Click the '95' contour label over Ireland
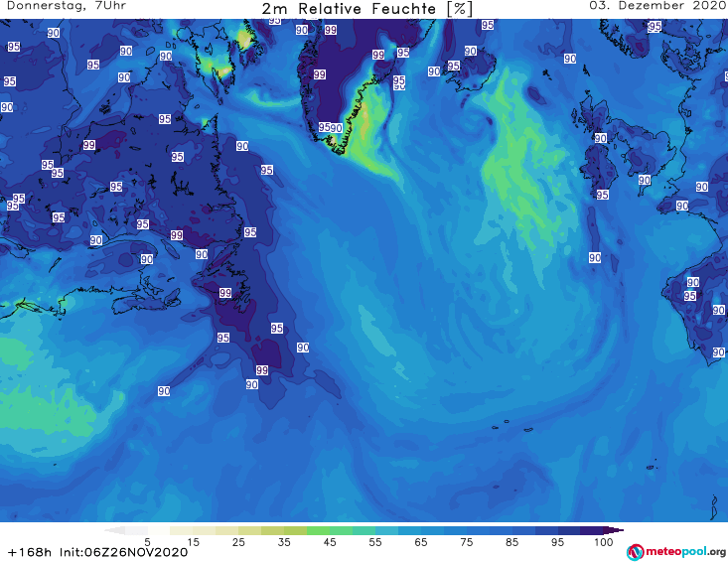The height and width of the screenshot is (562, 728). pos(603,195)
